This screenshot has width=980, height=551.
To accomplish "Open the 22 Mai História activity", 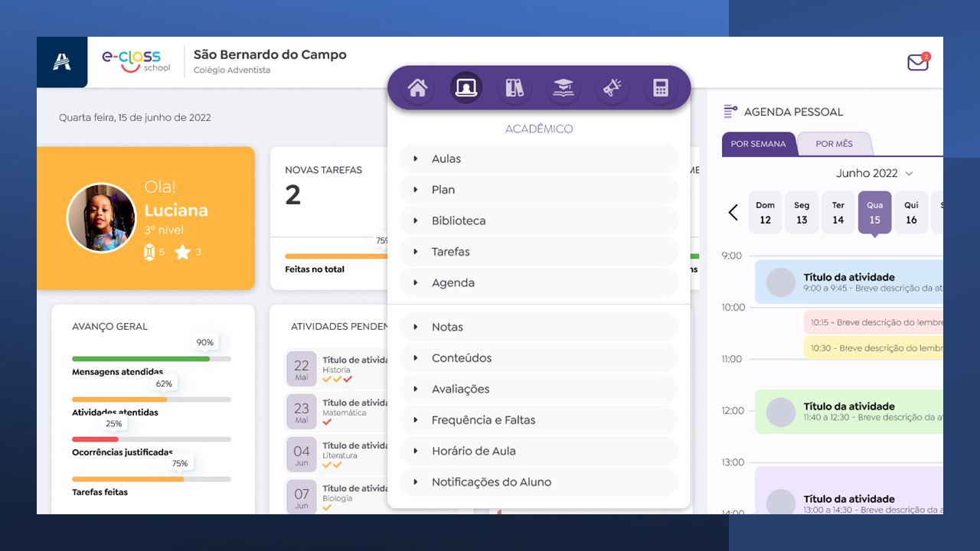I will tap(337, 369).
